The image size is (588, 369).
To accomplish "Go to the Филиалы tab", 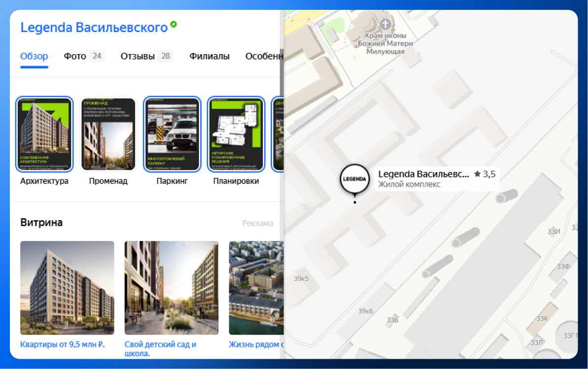I will [x=209, y=56].
